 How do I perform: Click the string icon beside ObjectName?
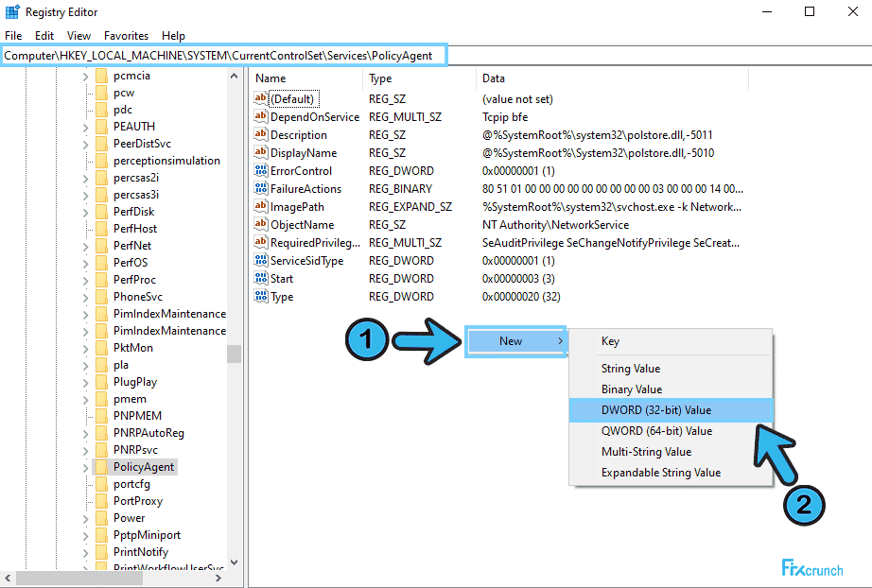pyautogui.click(x=260, y=224)
